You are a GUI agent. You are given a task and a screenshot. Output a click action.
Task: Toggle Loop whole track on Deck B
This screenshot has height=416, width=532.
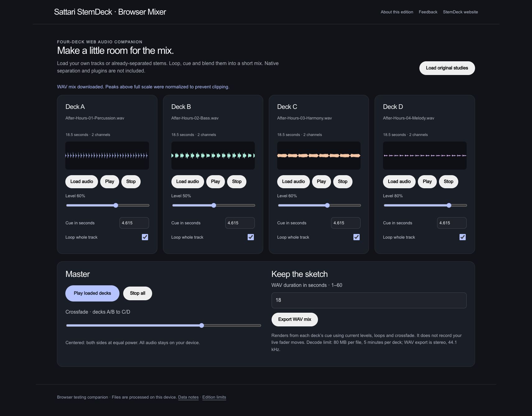(251, 237)
